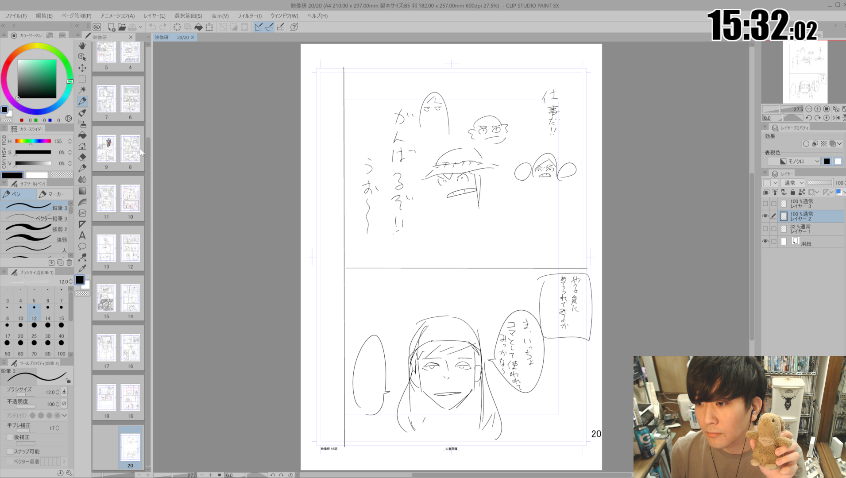Click the Fill toolbar icon
846x478 pixels.
[x=199, y=26]
